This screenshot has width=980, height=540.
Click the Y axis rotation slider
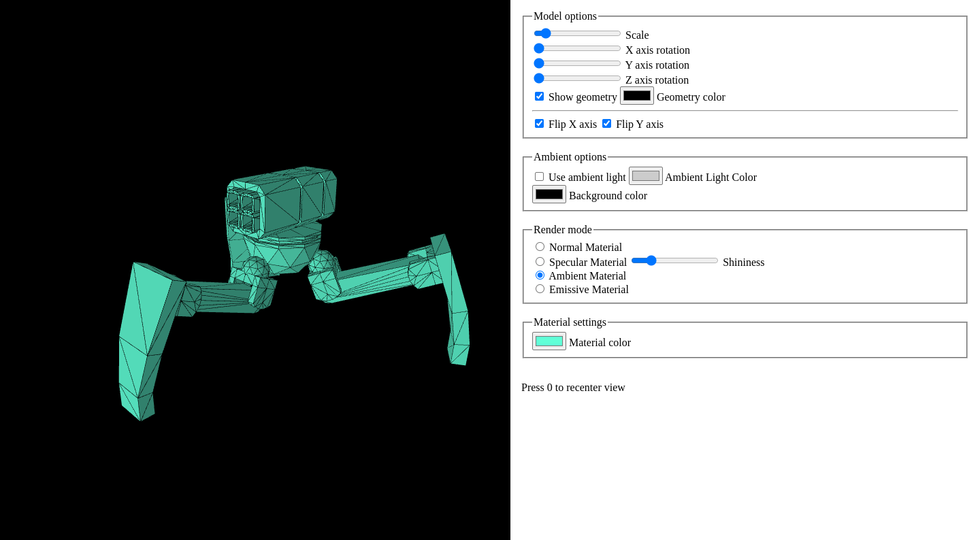[577, 63]
